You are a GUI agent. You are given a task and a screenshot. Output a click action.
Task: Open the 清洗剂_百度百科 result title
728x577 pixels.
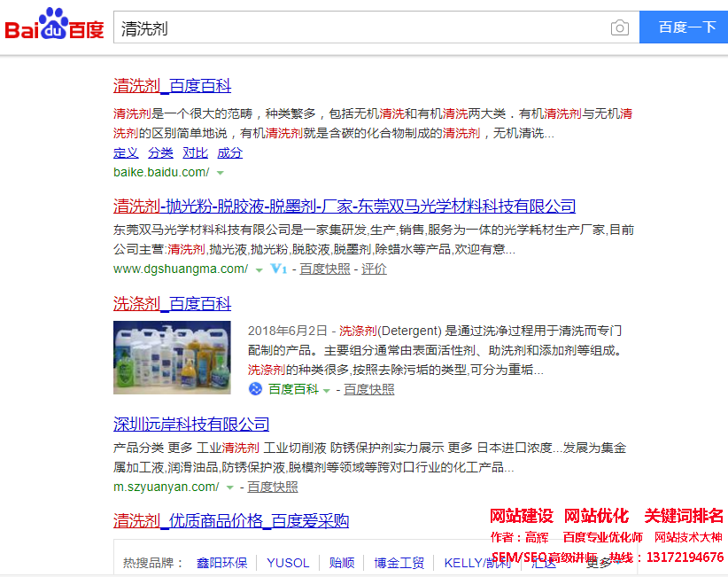172,86
